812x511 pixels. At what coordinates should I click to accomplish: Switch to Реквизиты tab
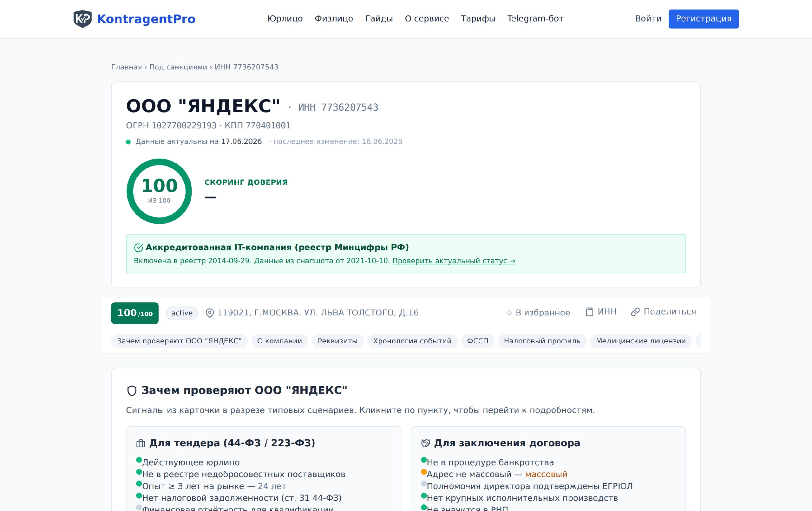tap(337, 341)
